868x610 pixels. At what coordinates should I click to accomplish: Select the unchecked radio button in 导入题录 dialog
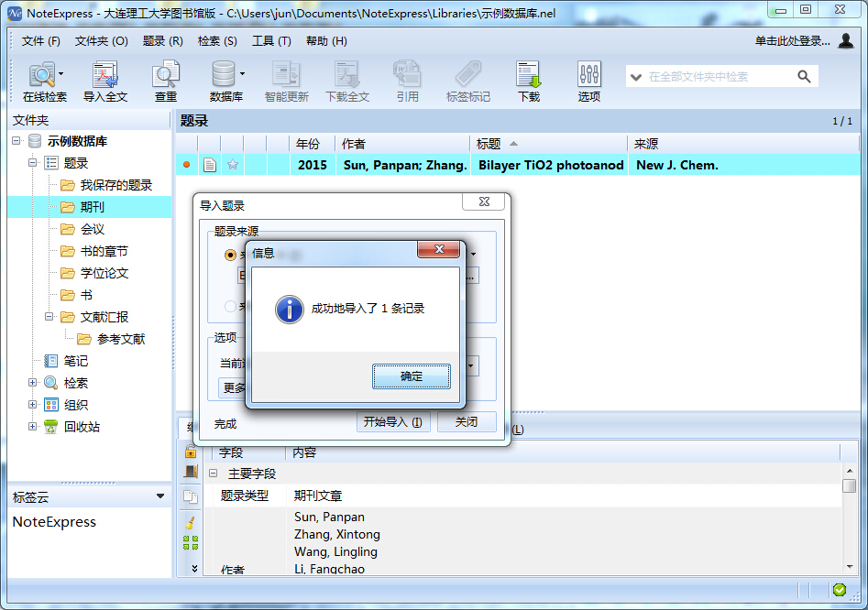pos(230,306)
